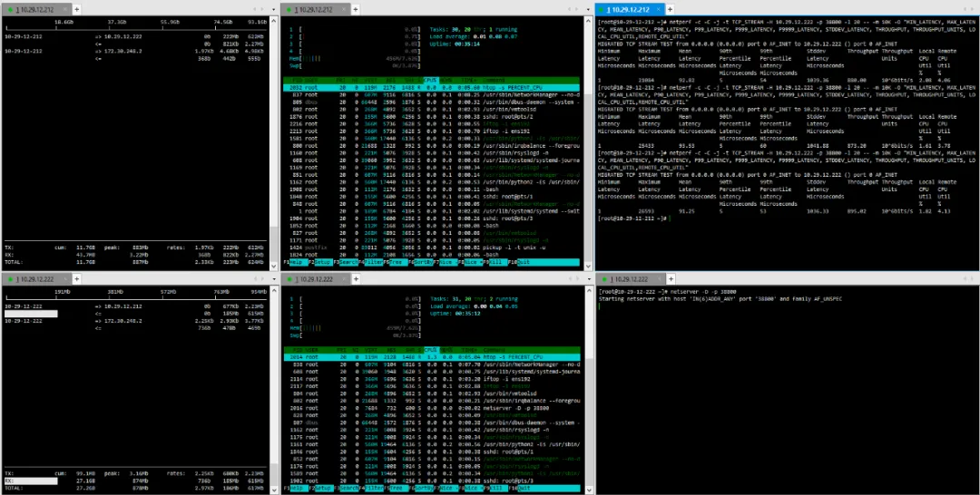This screenshot has width=980, height=495.
Task: Add a new tab in the 10.29.12.222 iftop pane
Action: pos(77,279)
